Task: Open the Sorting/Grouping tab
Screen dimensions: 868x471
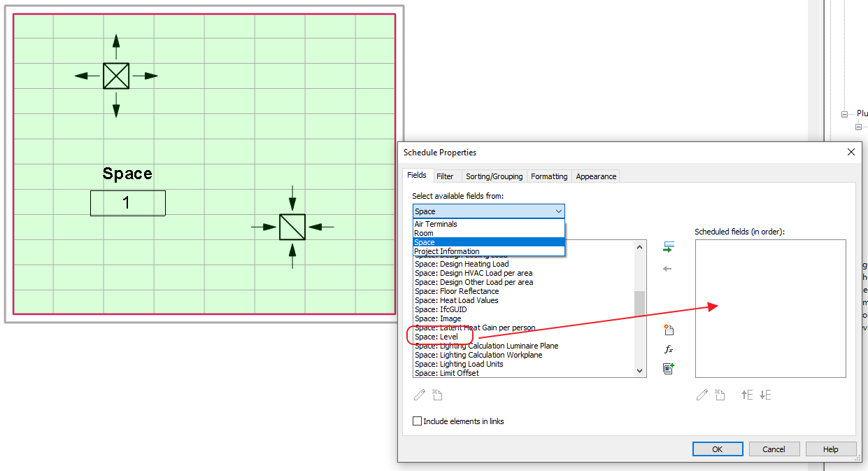Action: [494, 176]
